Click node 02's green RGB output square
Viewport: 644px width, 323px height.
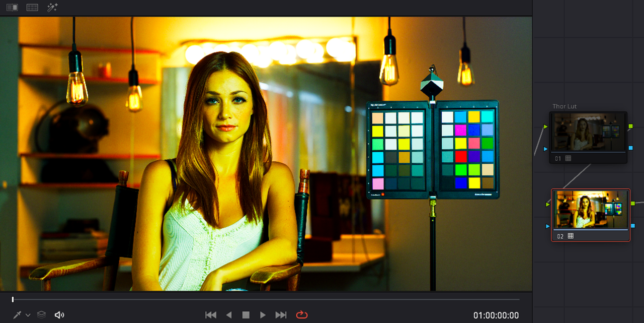pyautogui.click(x=633, y=203)
